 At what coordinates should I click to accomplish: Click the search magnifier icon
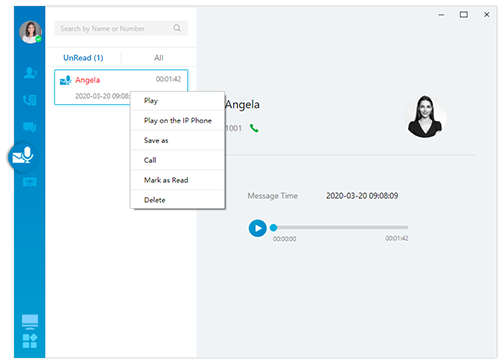(x=177, y=28)
